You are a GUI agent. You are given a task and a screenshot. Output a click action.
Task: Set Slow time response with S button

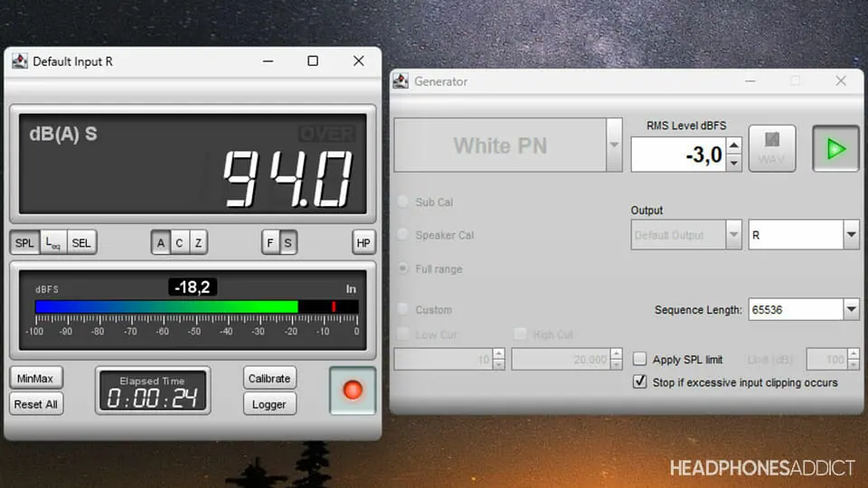tap(288, 243)
